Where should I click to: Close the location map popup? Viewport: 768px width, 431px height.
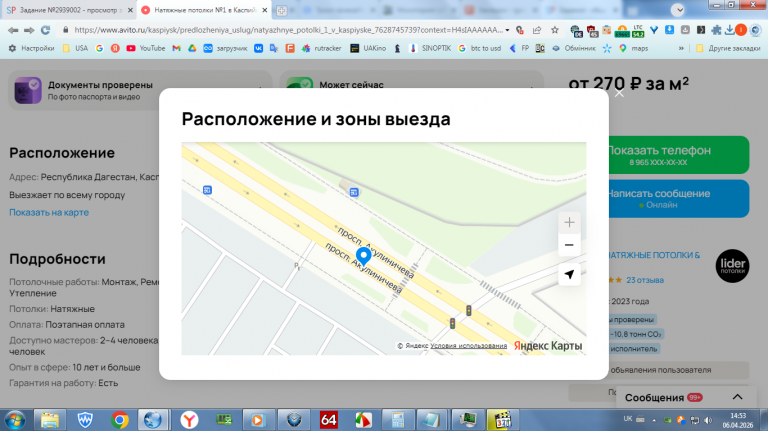click(619, 93)
